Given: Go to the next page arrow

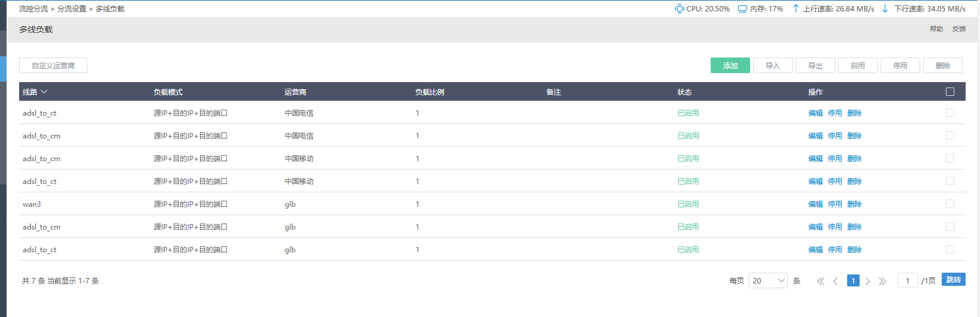Looking at the screenshot, I should tap(867, 281).
